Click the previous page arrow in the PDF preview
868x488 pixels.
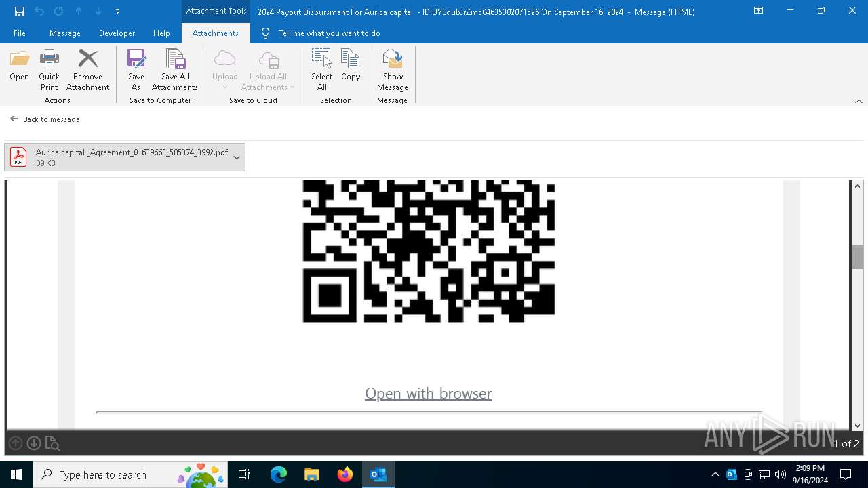click(x=16, y=443)
